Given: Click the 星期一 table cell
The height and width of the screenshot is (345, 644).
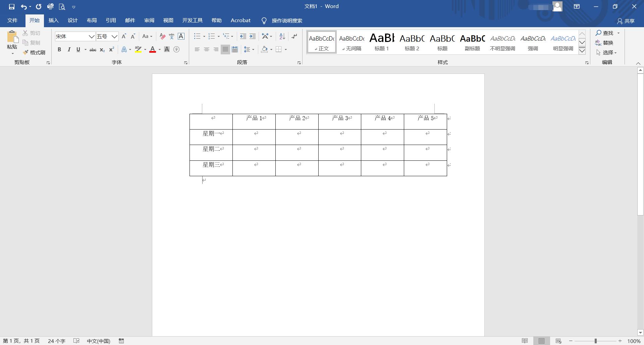Looking at the screenshot, I should (x=211, y=137).
